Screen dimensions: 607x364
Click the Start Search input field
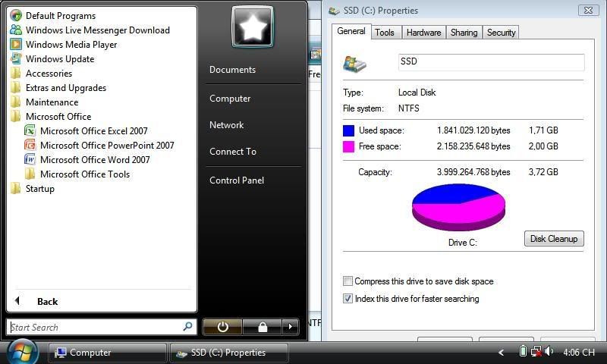click(95, 328)
